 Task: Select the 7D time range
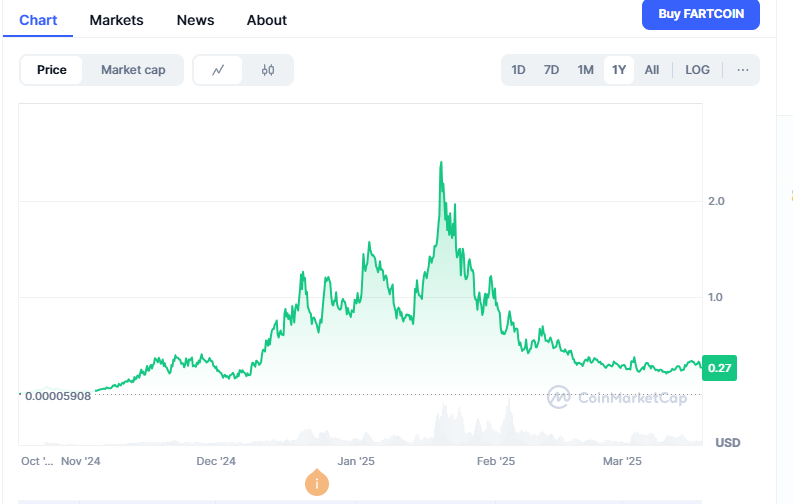(551, 70)
